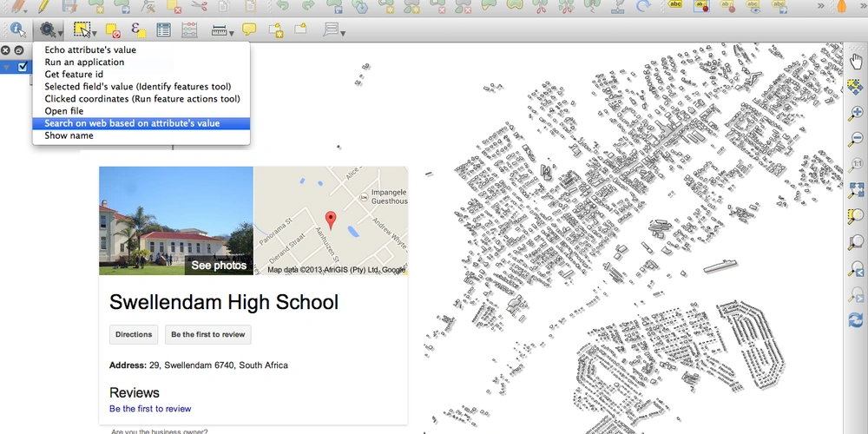Click the Redo arrow

coord(308,6)
